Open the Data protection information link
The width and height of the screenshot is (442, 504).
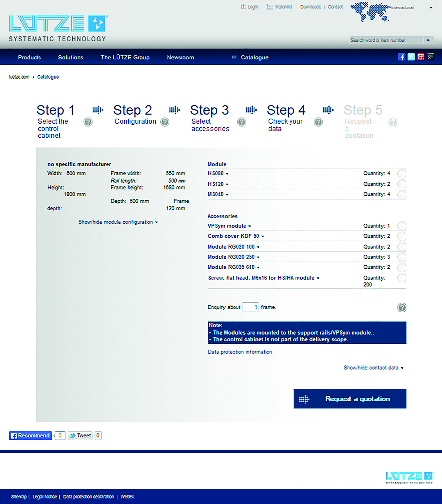[x=240, y=352]
